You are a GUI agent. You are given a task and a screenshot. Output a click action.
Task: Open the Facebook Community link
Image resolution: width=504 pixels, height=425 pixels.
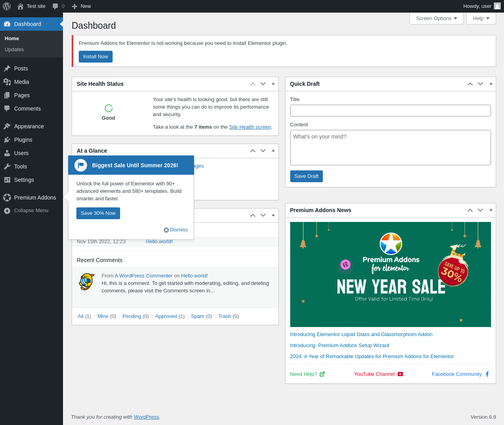[457, 374]
